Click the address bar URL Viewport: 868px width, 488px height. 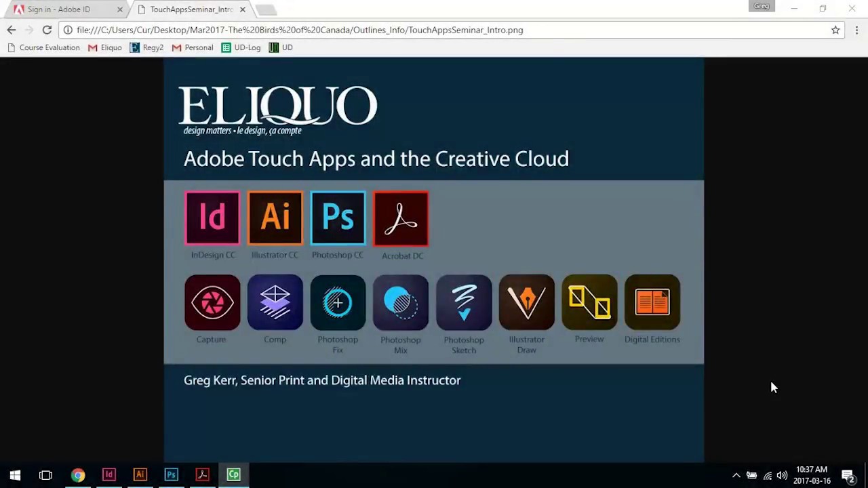point(300,30)
